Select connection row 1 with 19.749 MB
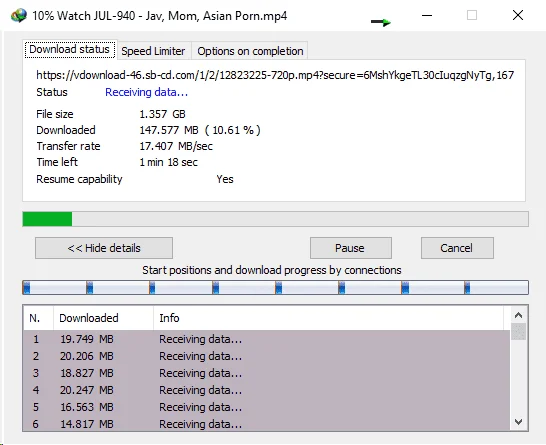 [x=267, y=339]
